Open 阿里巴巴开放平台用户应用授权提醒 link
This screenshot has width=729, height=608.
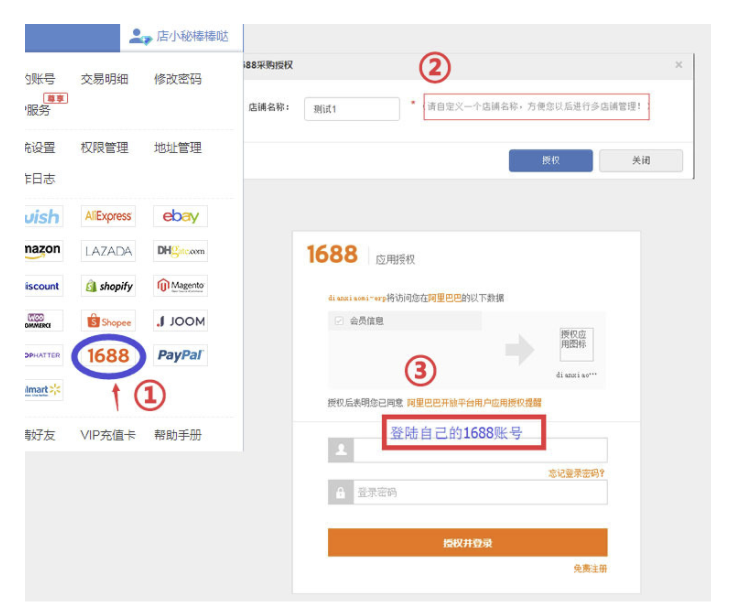[474, 403]
